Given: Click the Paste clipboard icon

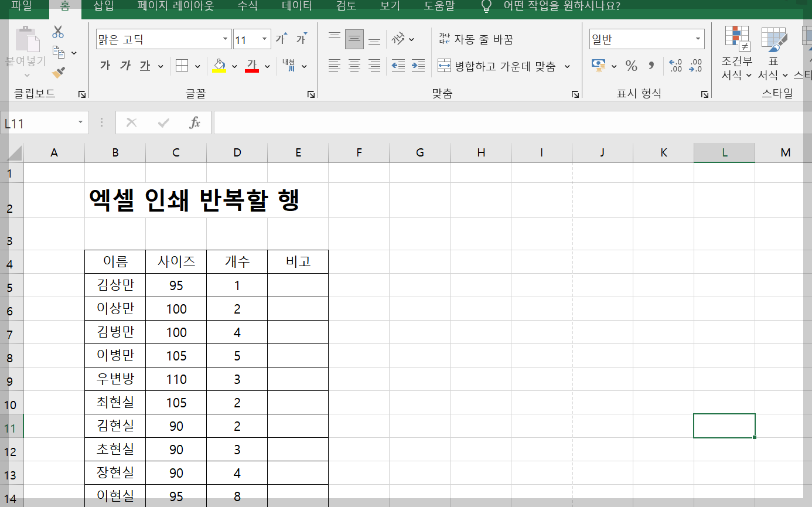Looking at the screenshot, I should [27, 39].
